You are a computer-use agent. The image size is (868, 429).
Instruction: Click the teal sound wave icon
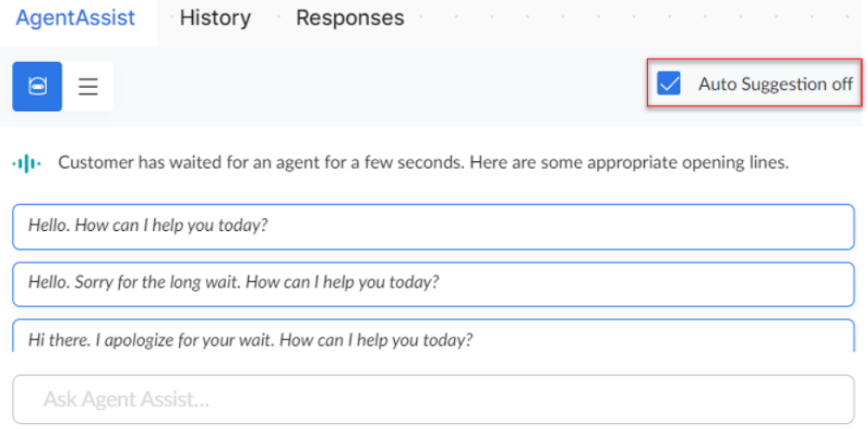[x=27, y=163]
